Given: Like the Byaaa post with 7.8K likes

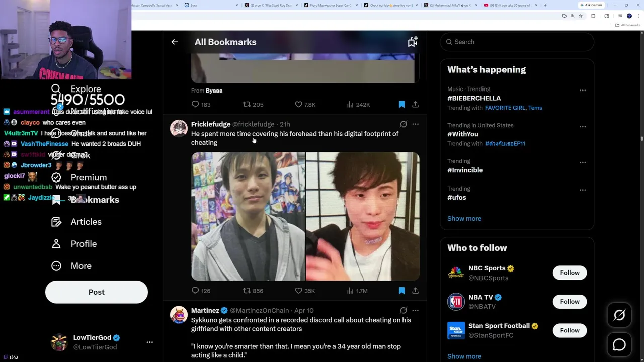Looking at the screenshot, I should 305,105.
